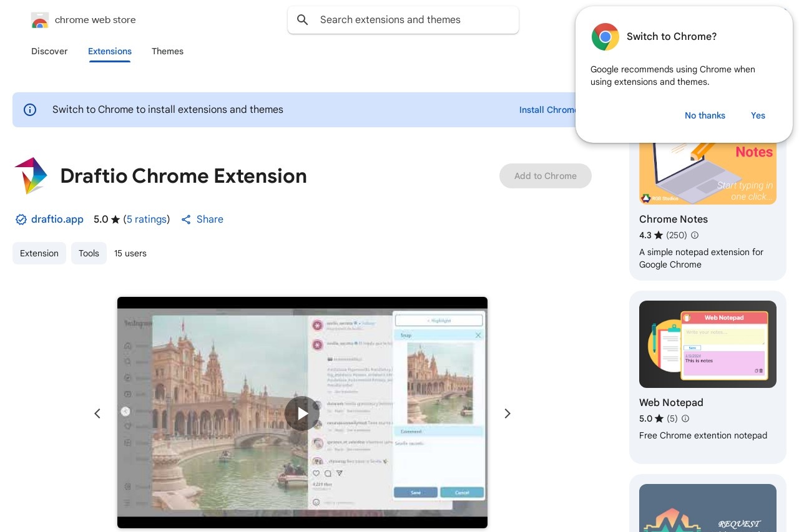Click the info icon in the blue banner
The image size is (799, 532).
pyautogui.click(x=30, y=110)
